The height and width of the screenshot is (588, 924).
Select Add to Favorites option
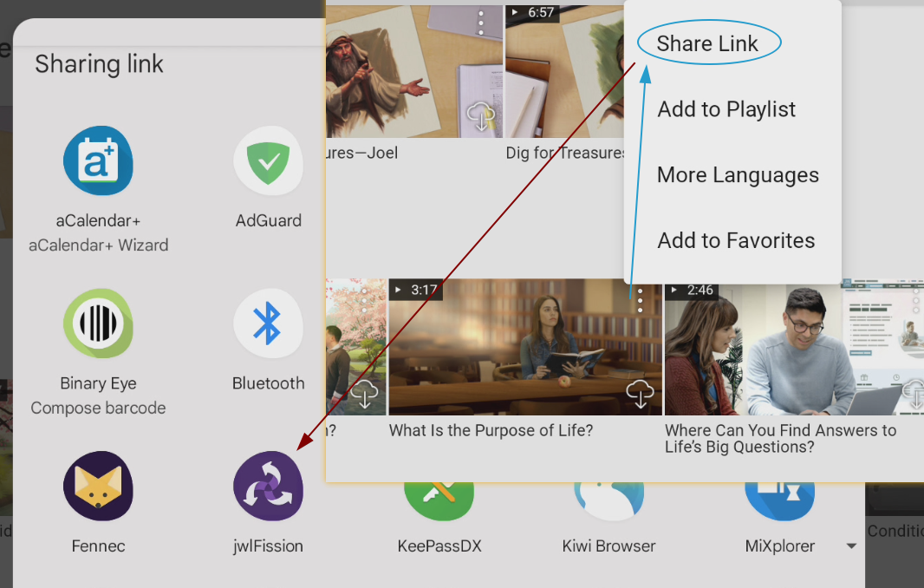[736, 240]
